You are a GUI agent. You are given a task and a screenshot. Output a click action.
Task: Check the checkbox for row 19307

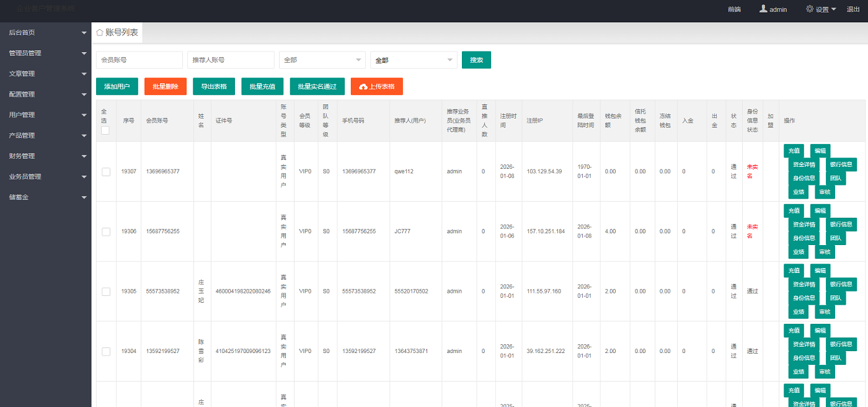tap(106, 172)
